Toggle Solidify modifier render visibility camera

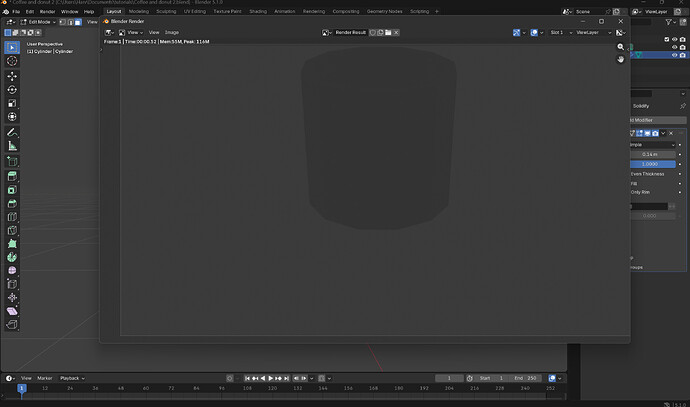click(655, 133)
